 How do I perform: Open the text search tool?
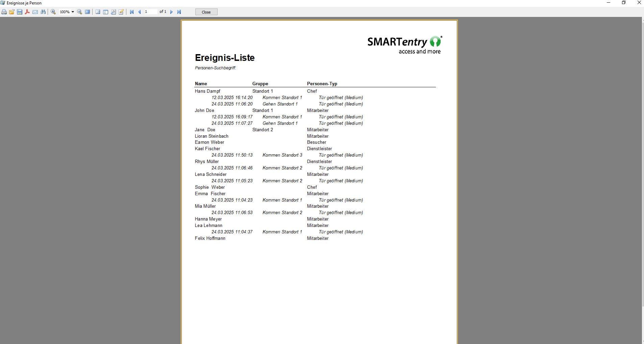(x=43, y=12)
